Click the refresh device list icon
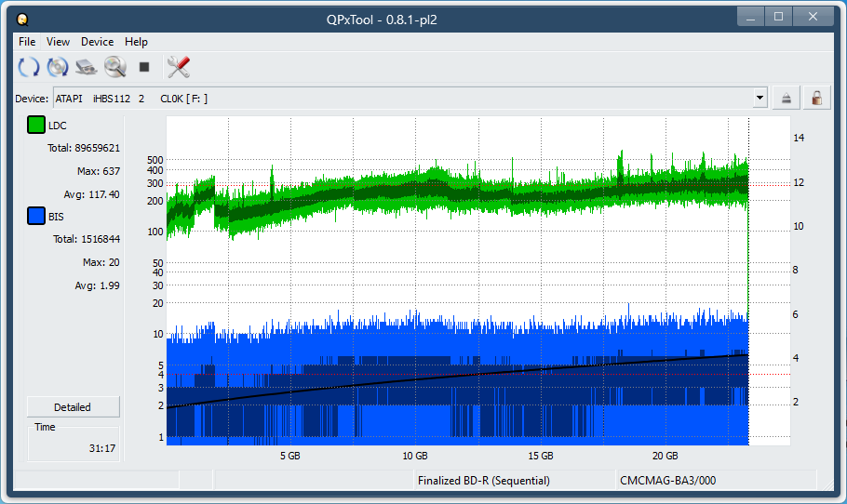847x504 pixels. (29, 67)
